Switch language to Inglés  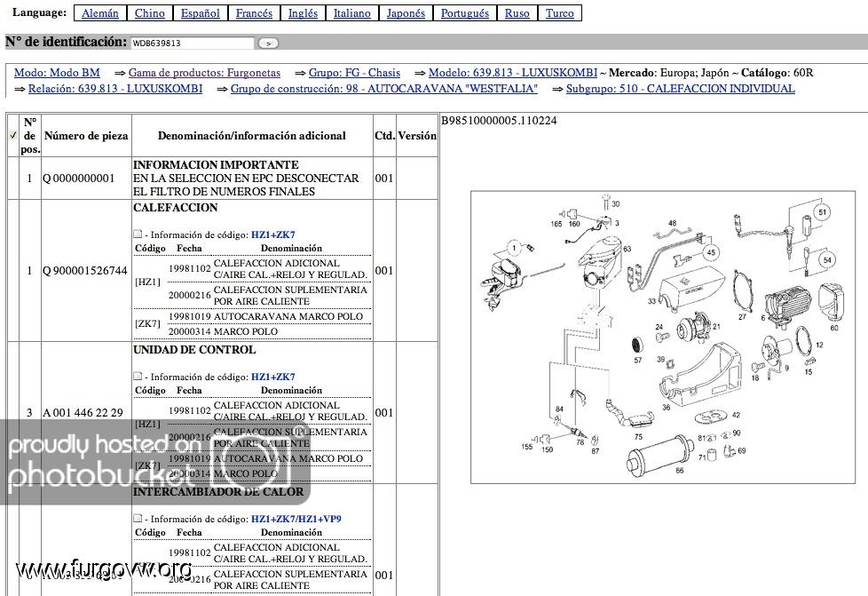tap(303, 13)
